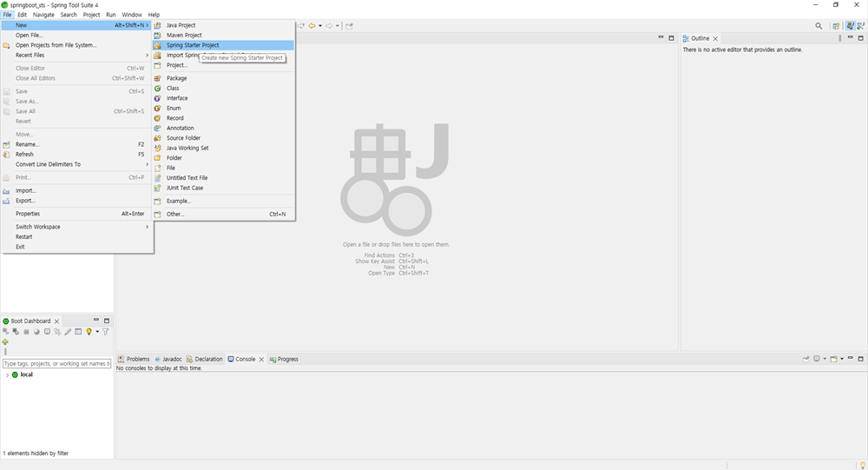Close the Outline view tab
Image resolution: width=868 pixels, height=470 pixels.
point(715,38)
